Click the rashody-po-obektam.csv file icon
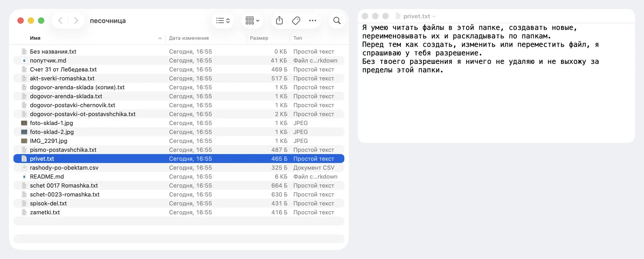The image size is (644, 259). [24, 168]
